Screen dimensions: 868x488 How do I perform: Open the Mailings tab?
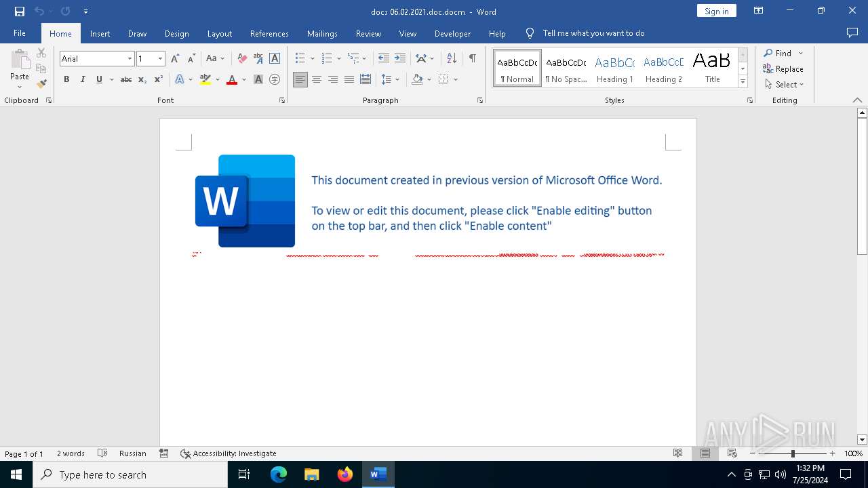(x=322, y=33)
